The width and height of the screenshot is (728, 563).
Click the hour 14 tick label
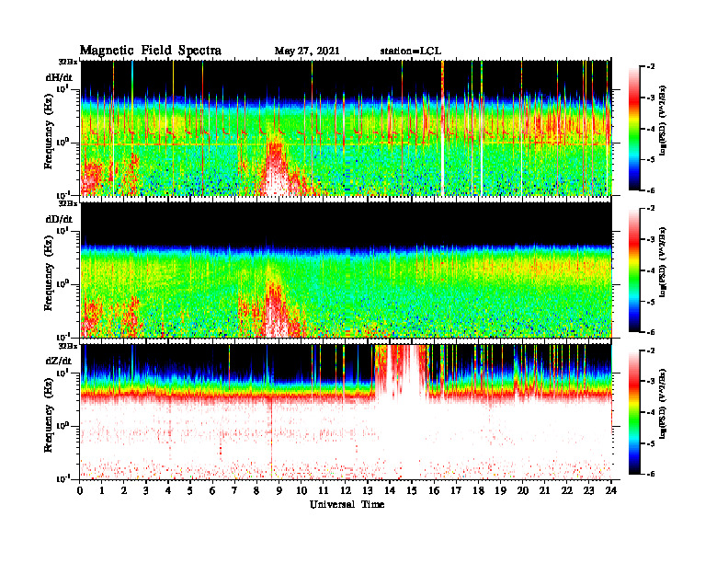click(390, 490)
